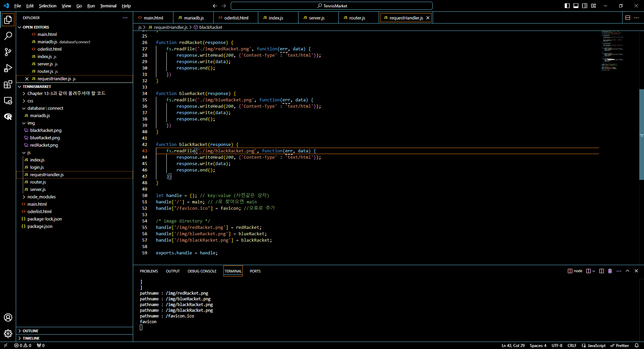The image size is (644, 349).
Task: Toggle Secondary Side Bar layout
Action: point(585,6)
